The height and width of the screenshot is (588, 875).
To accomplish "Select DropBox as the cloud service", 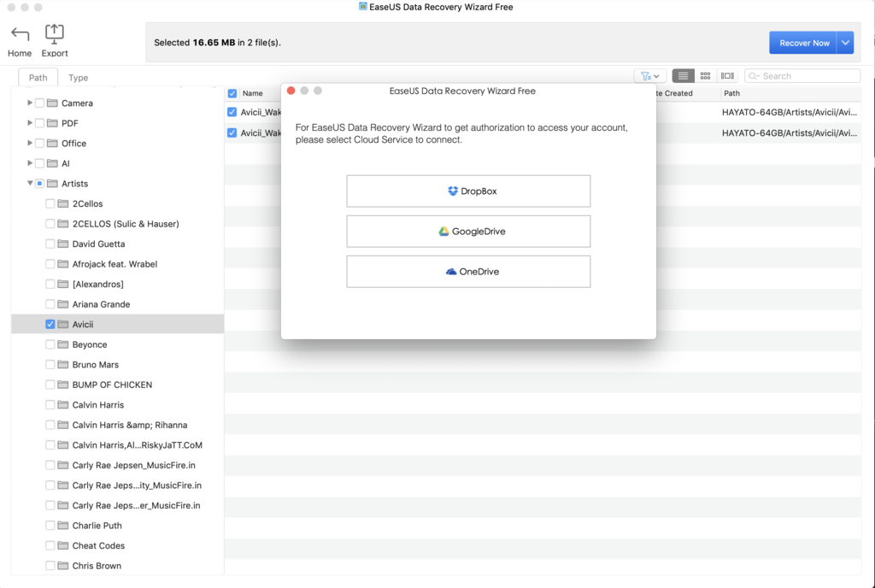I will pyautogui.click(x=468, y=191).
